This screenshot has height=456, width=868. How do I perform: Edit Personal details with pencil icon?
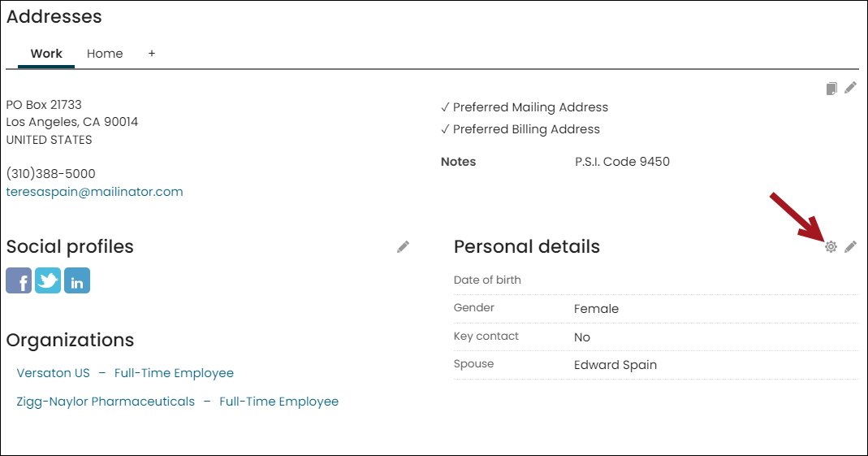tap(851, 246)
